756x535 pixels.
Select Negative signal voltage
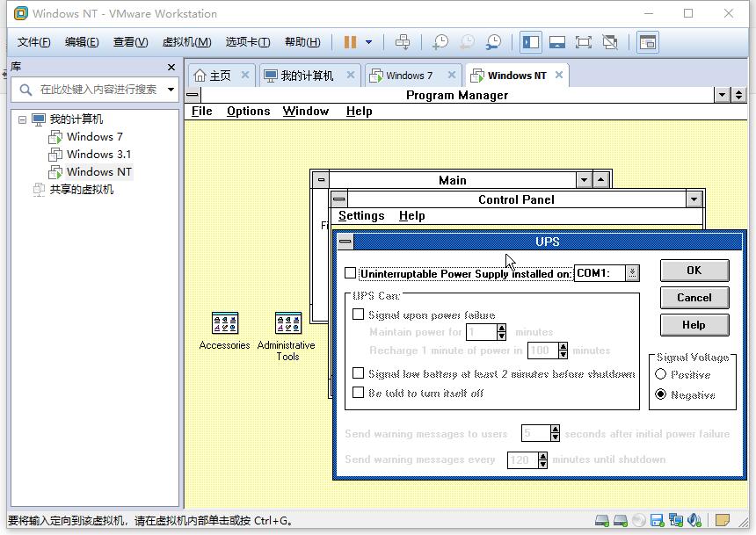(x=660, y=394)
